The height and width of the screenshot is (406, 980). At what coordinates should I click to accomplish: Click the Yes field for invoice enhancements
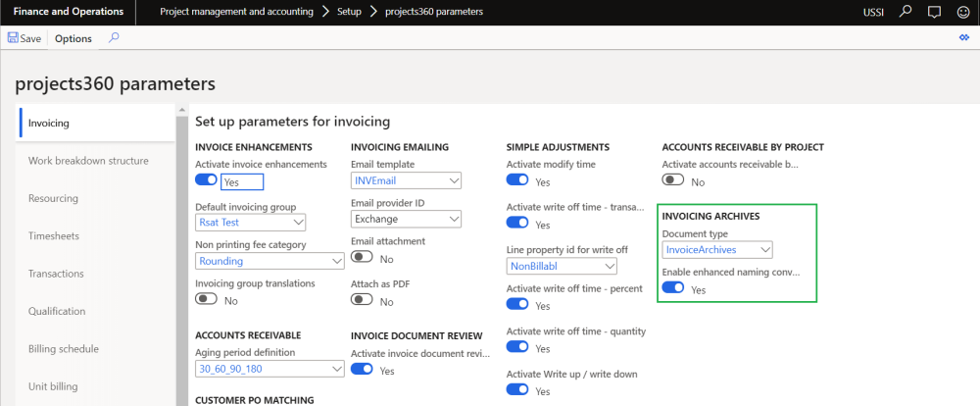(242, 181)
